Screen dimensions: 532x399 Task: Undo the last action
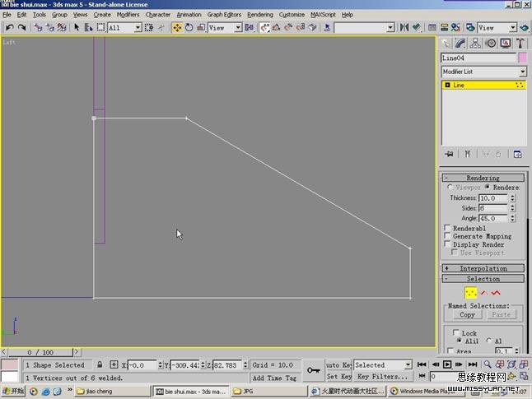click(10, 27)
